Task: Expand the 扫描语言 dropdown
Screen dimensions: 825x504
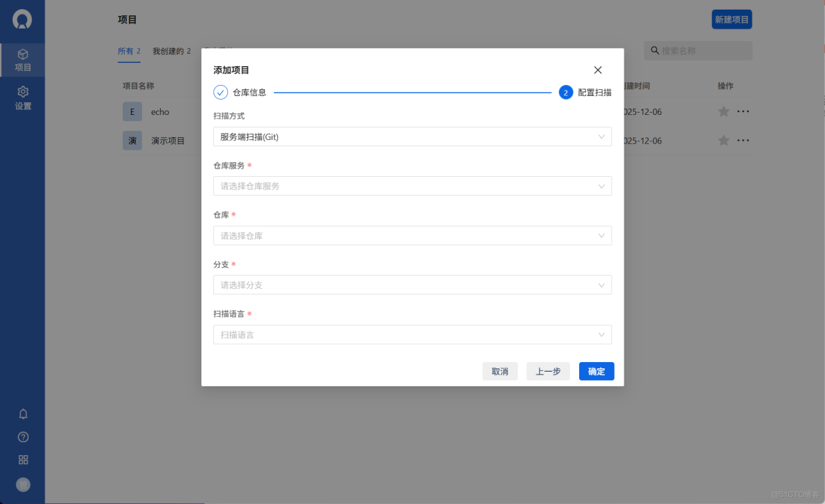Action: pos(412,334)
